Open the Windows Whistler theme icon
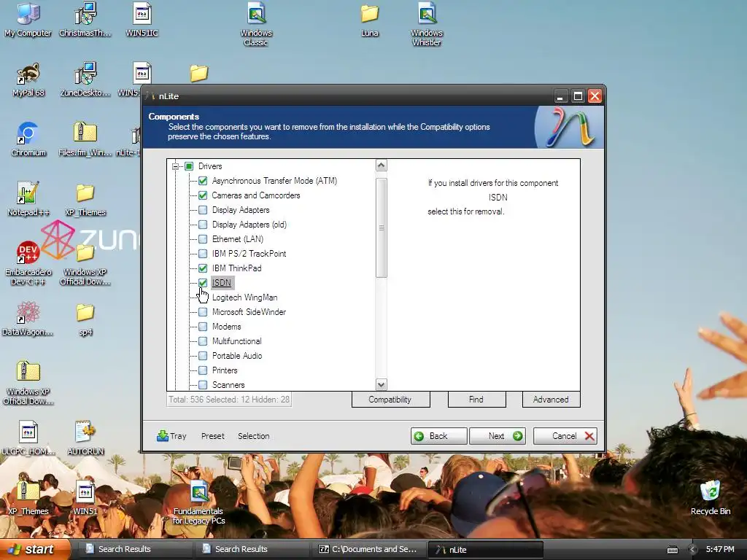This screenshot has width=747, height=560. point(426,24)
